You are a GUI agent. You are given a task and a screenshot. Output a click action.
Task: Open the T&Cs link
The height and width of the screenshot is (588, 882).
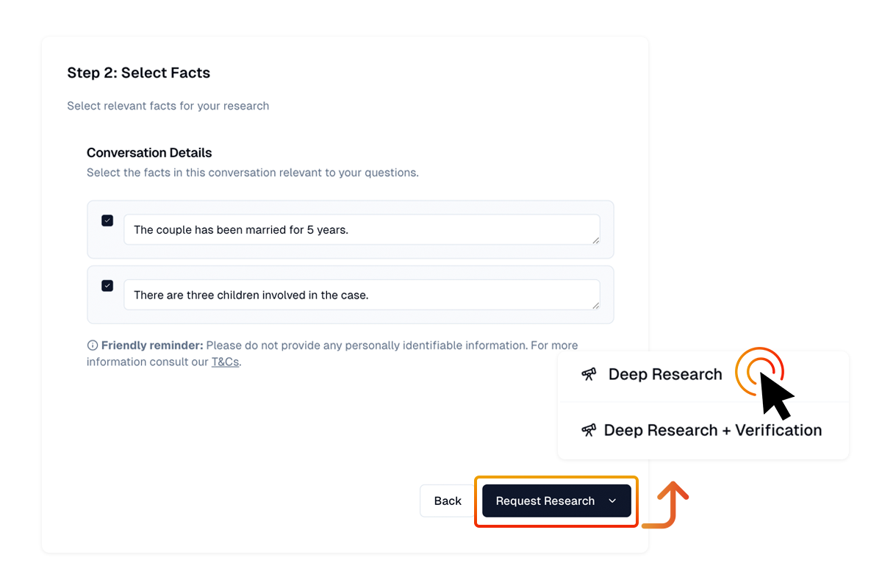(225, 362)
